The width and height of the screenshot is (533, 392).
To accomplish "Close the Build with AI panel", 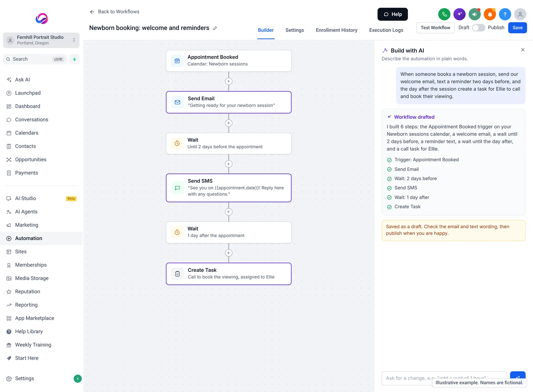I will coord(523,50).
